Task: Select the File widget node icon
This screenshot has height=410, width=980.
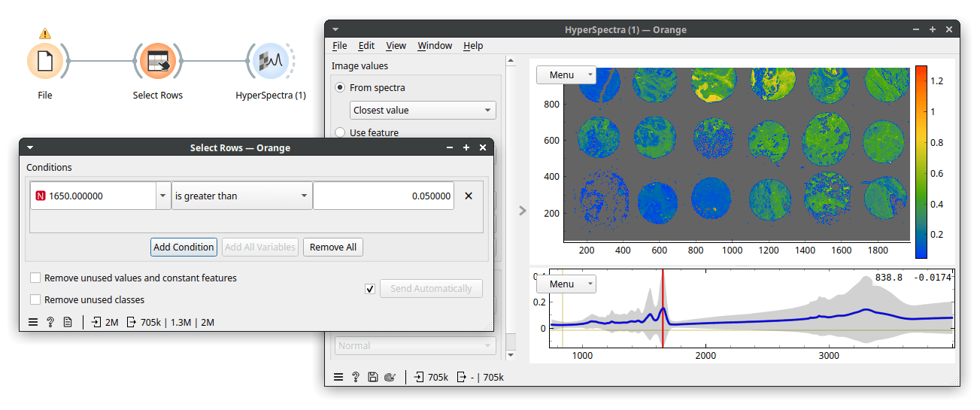Action: 45,61
